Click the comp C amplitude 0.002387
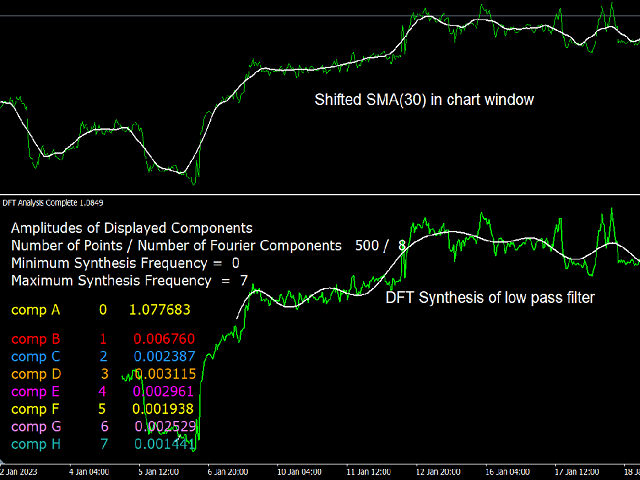The height and width of the screenshot is (480, 640). tap(164, 356)
